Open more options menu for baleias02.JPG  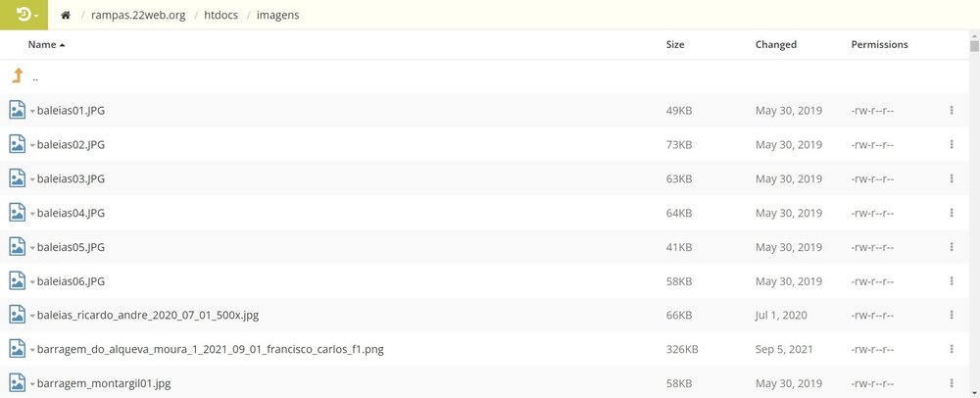coord(952,144)
